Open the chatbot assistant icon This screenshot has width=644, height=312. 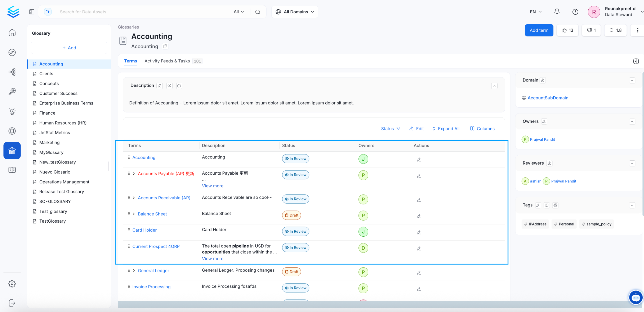[635, 298]
